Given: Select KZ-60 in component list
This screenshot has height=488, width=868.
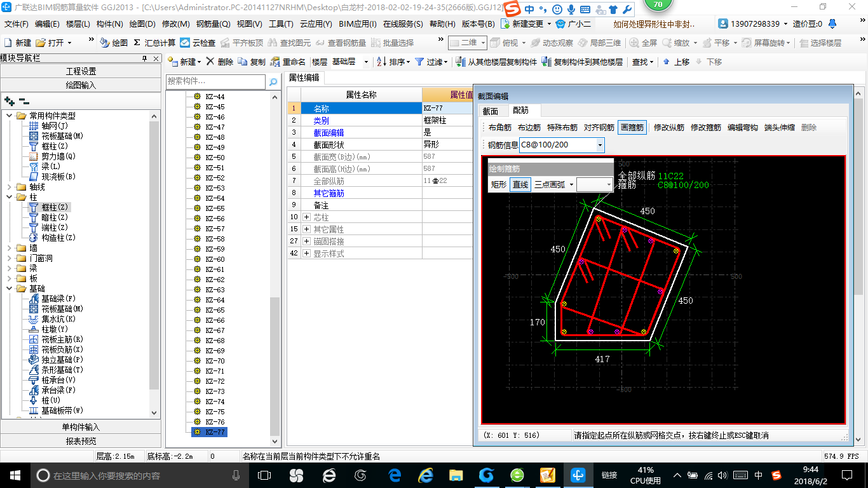Looking at the screenshot, I should click(215, 259).
